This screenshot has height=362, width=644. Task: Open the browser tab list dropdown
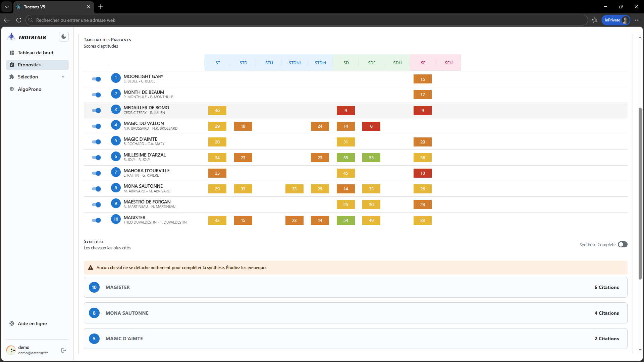7,7
